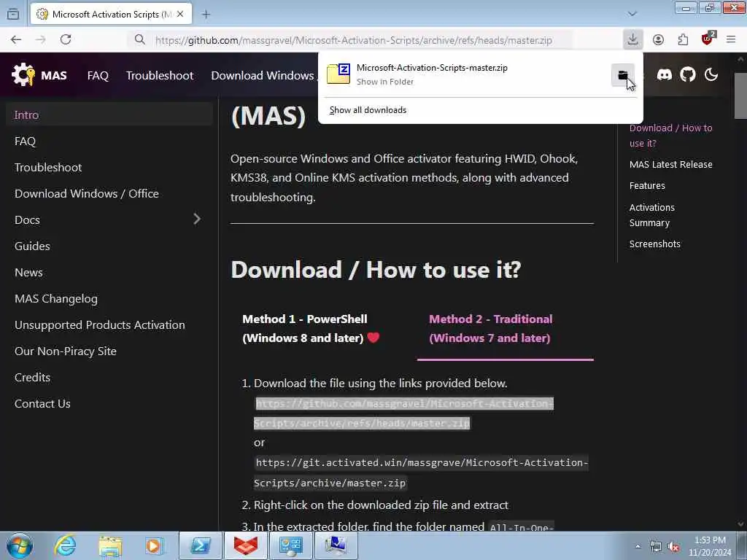Open the Firefox View icon

(13, 14)
